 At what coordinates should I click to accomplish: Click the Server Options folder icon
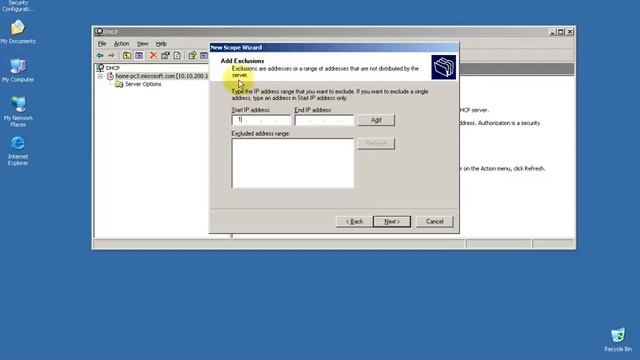pos(119,84)
